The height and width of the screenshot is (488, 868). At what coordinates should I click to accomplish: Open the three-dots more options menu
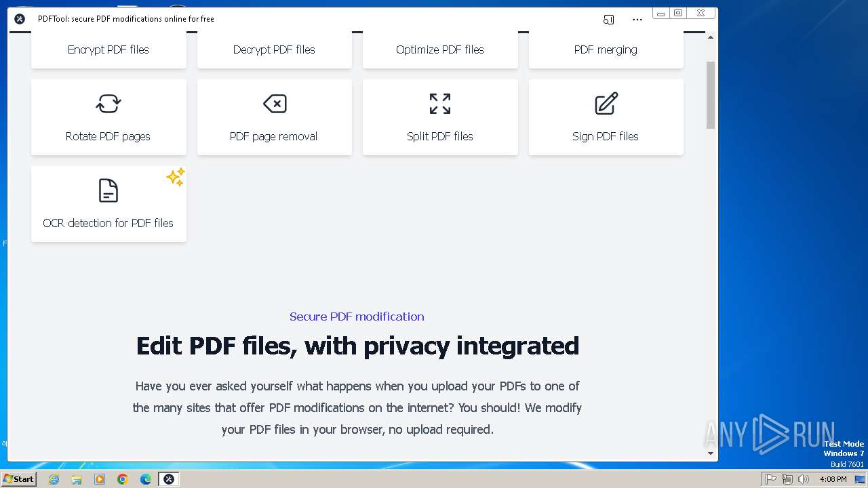637,20
